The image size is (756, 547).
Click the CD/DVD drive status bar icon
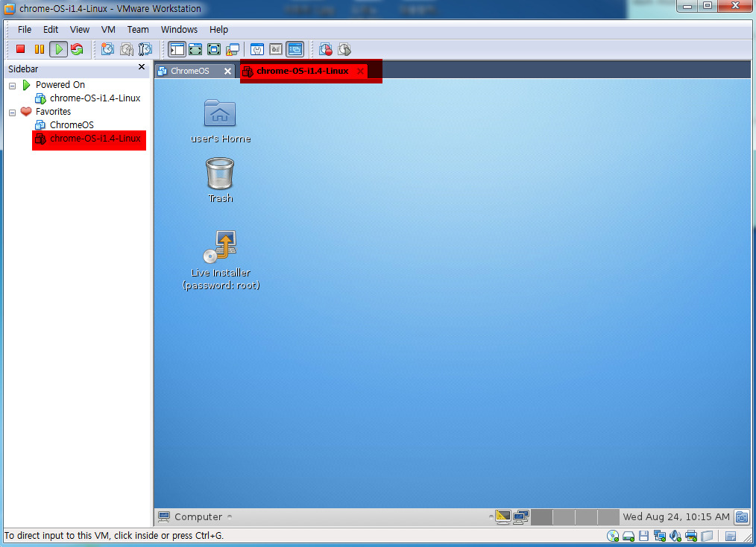tap(613, 536)
